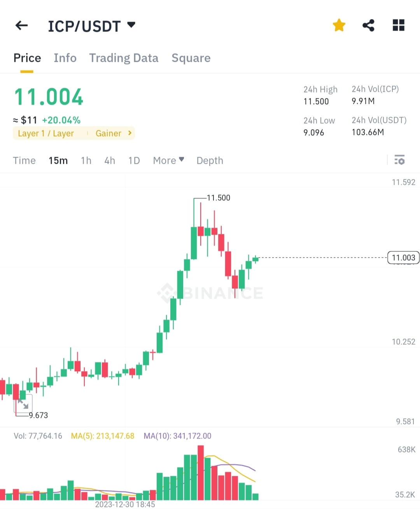This screenshot has height=509, width=420.
Task: Open the Gainer tag expander
Action: click(113, 133)
